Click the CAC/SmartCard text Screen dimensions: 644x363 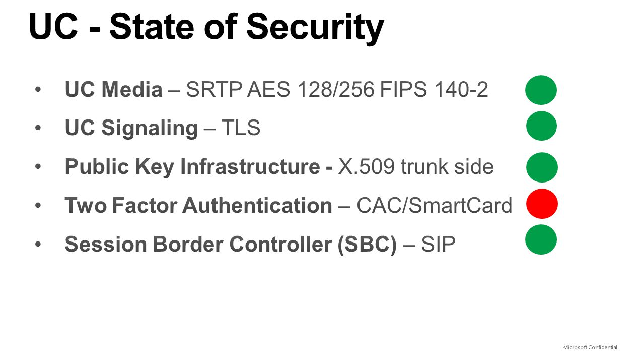pyautogui.click(x=434, y=206)
